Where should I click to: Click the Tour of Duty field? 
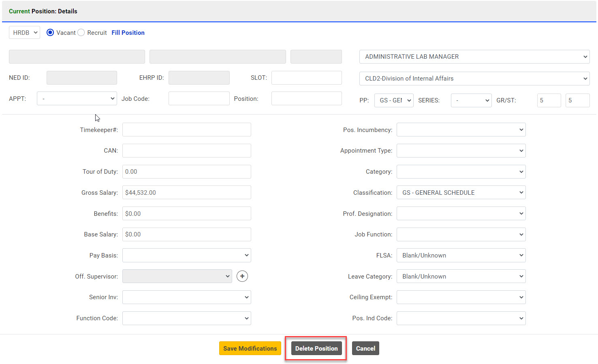(x=187, y=172)
